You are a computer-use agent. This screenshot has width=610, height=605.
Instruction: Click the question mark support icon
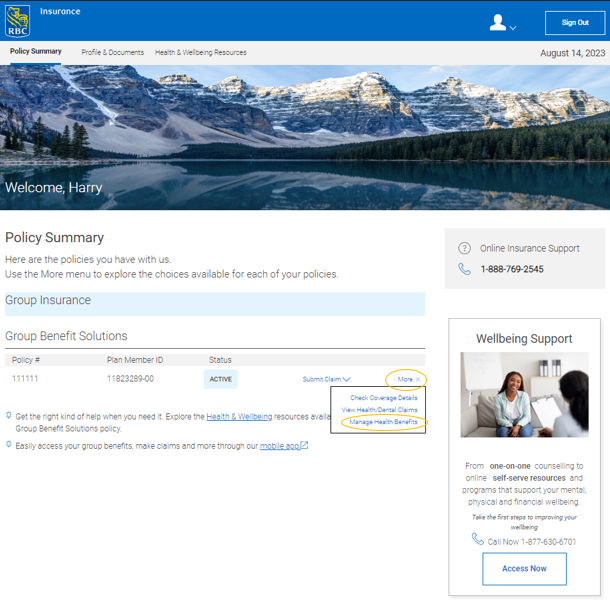click(464, 248)
